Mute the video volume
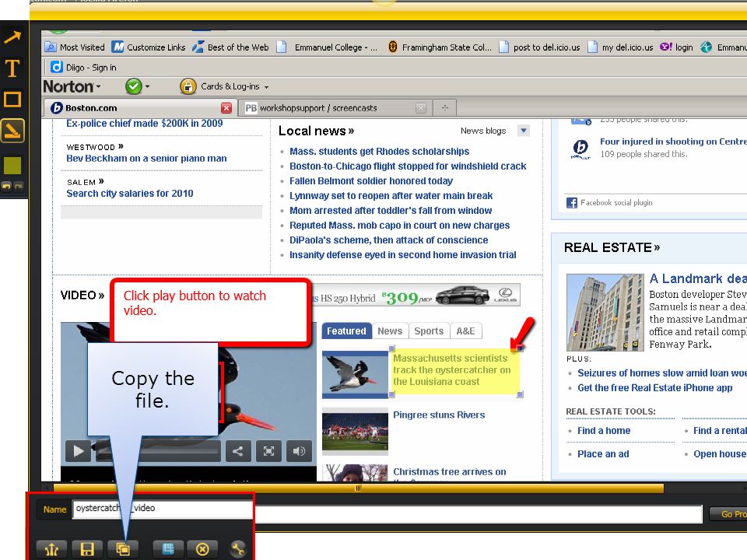The height and width of the screenshot is (560, 747). click(299, 451)
